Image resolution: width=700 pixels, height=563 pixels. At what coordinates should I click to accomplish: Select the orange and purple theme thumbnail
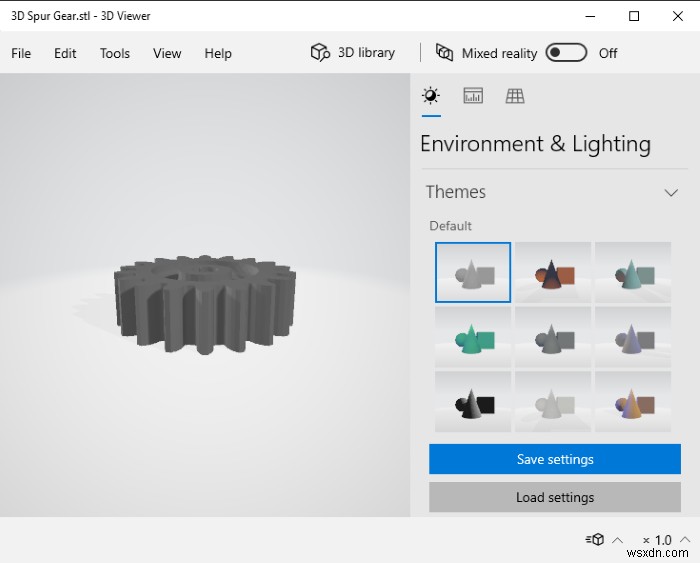point(633,402)
